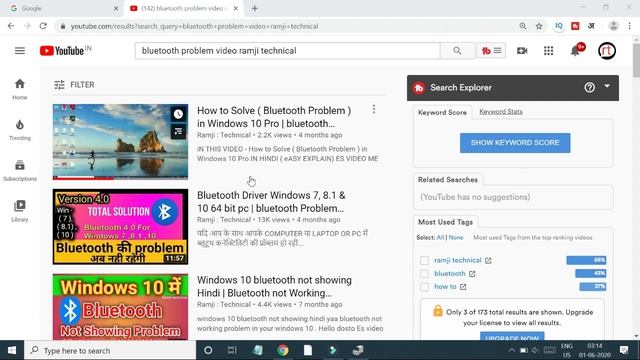Open Trending in the sidebar
Screen dimensions: 640x360
(x=20, y=130)
